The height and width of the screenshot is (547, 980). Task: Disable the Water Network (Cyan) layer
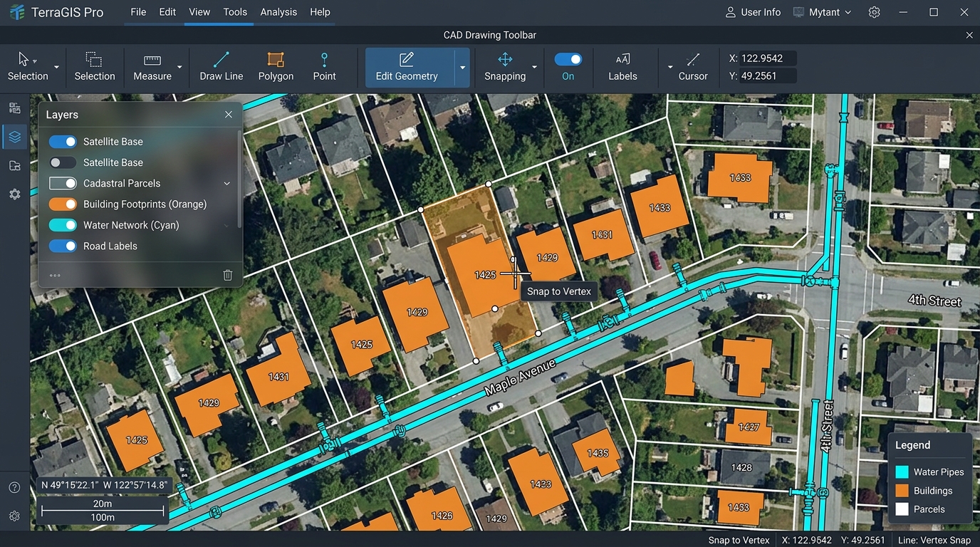click(x=63, y=225)
